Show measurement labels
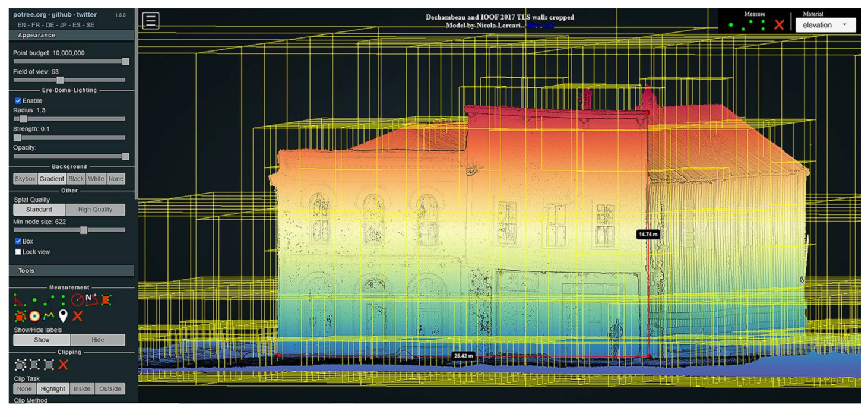This screenshot has width=868, height=411. [42, 340]
